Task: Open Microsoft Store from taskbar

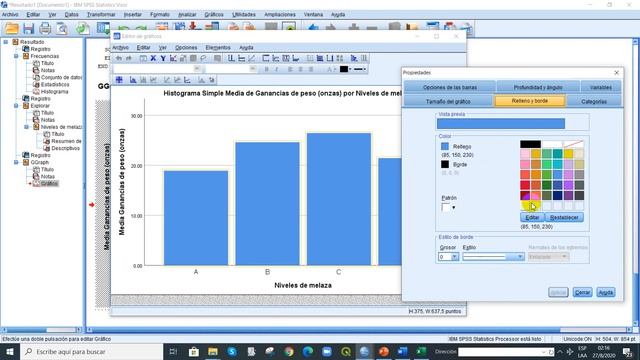Action: 193,351
